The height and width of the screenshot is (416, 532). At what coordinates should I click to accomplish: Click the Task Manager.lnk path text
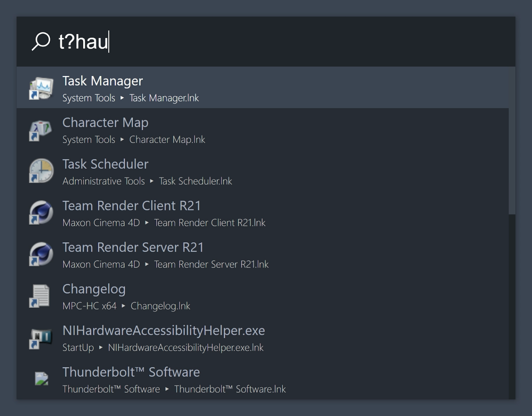tap(164, 98)
